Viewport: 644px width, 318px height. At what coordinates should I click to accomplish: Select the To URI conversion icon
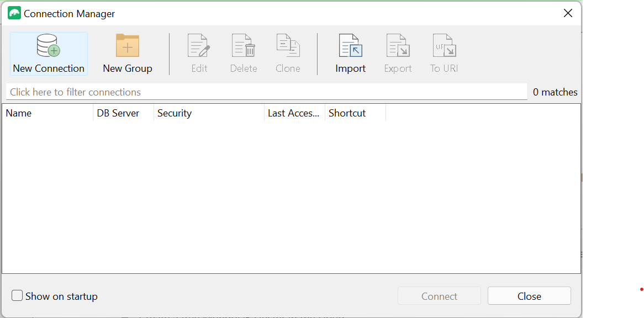[444, 54]
